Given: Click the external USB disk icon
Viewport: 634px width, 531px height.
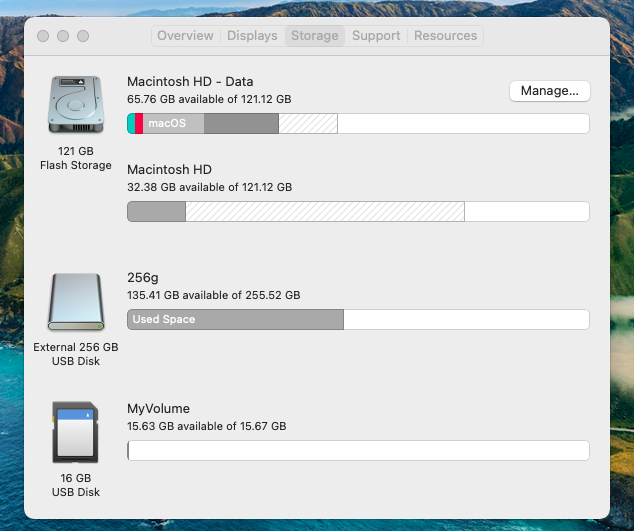Looking at the screenshot, I should click(76, 302).
